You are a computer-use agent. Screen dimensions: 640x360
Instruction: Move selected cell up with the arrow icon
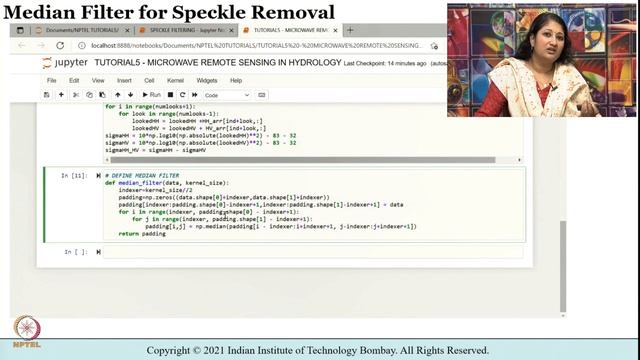pyautogui.click(x=118, y=95)
